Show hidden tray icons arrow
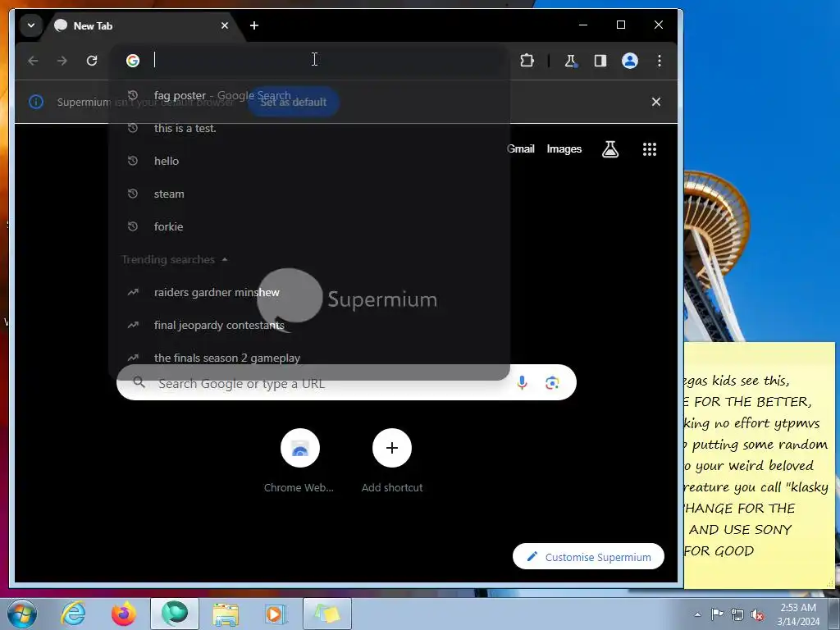840x630 pixels. click(697, 614)
